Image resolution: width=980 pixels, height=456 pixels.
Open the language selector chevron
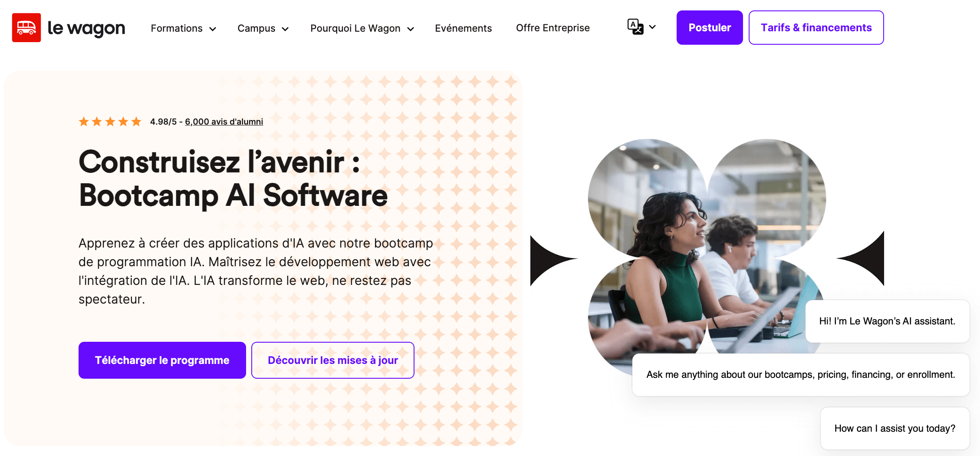click(x=652, y=27)
